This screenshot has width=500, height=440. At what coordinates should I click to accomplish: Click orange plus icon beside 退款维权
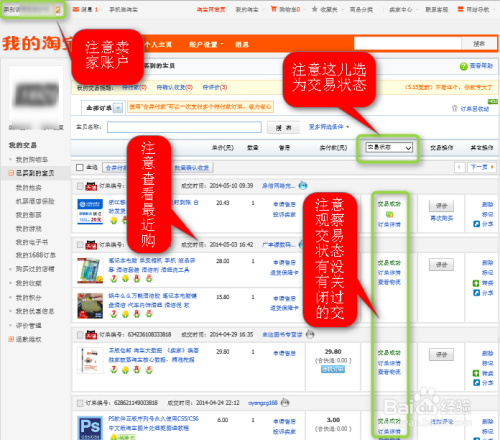tap(11, 339)
